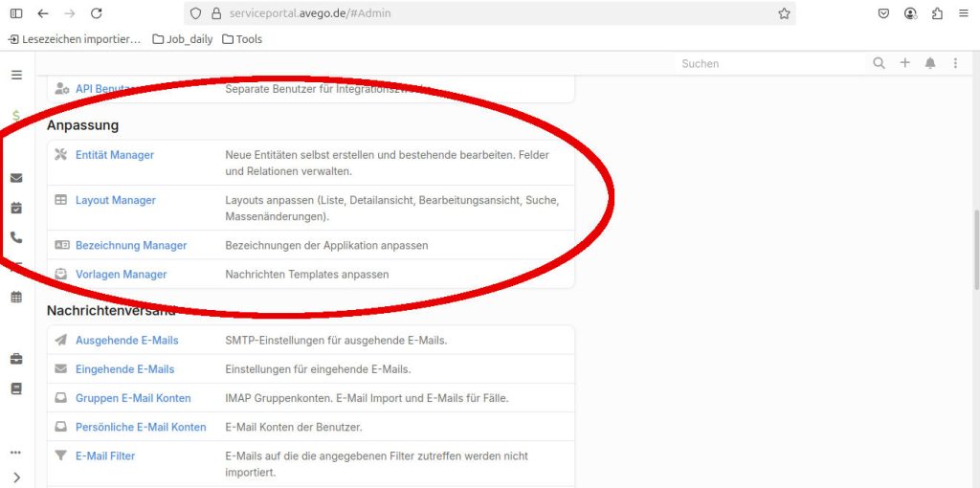Screen dimensions: 980x488
Task: Select the briefcase icon in the sidebar
Action: coord(16,359)
